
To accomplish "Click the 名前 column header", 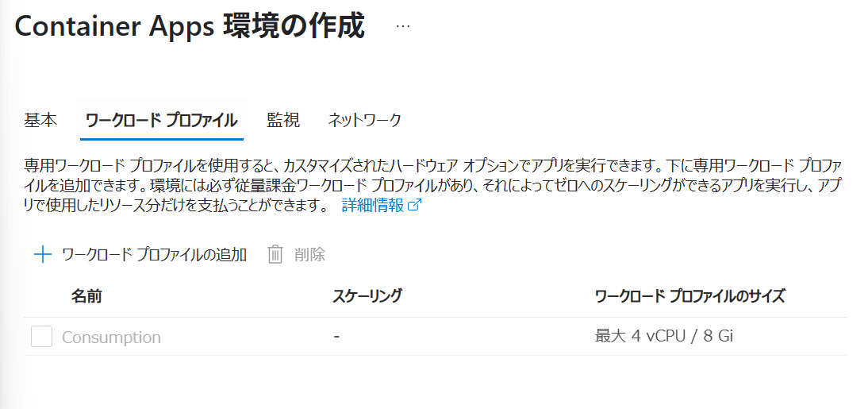I will pos(86,296).
